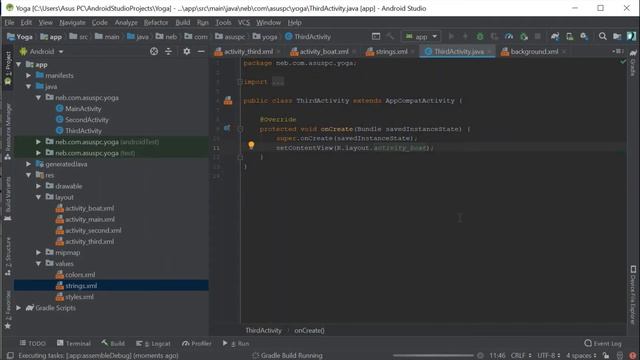
Task: Expand the manifests folder
Action: 29,76
